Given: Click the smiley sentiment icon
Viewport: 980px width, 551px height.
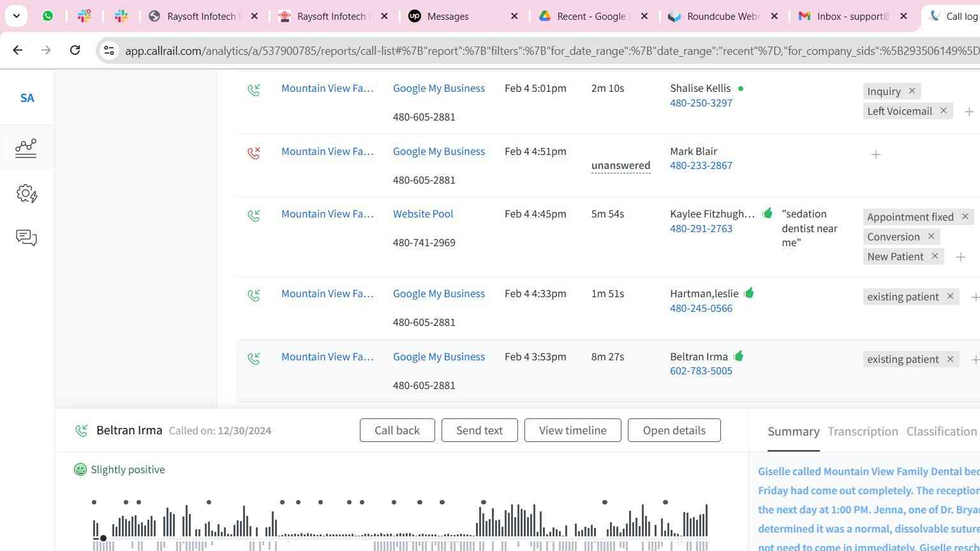Looking at the screenshot, I should point(80,469).
